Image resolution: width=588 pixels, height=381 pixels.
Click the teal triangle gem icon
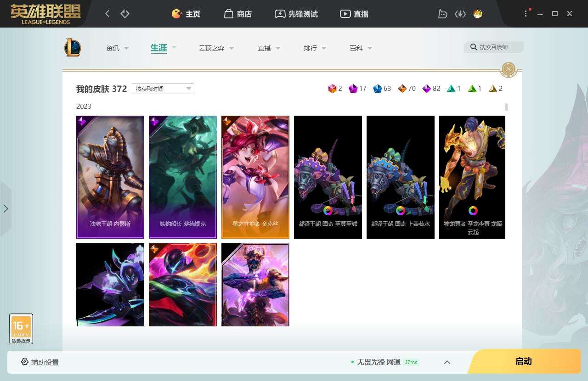[451, 89]
